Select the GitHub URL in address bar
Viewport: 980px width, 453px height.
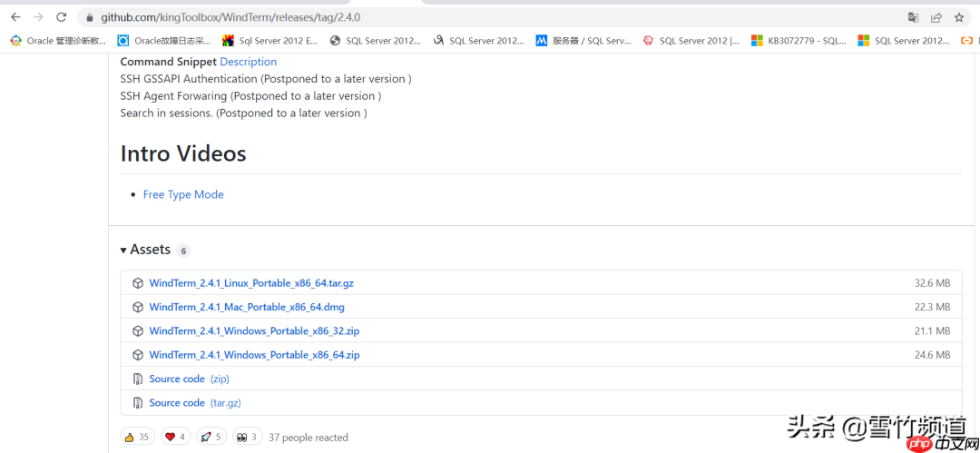click(230, 17)
